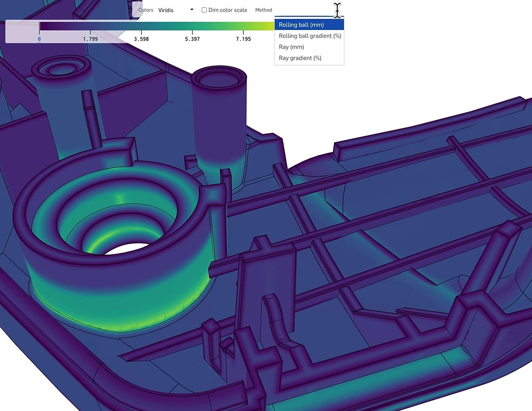The height and width of the screenshot is (411, 532).
Task: Select Ray (mm) as the thickness method
Action: 291,47
